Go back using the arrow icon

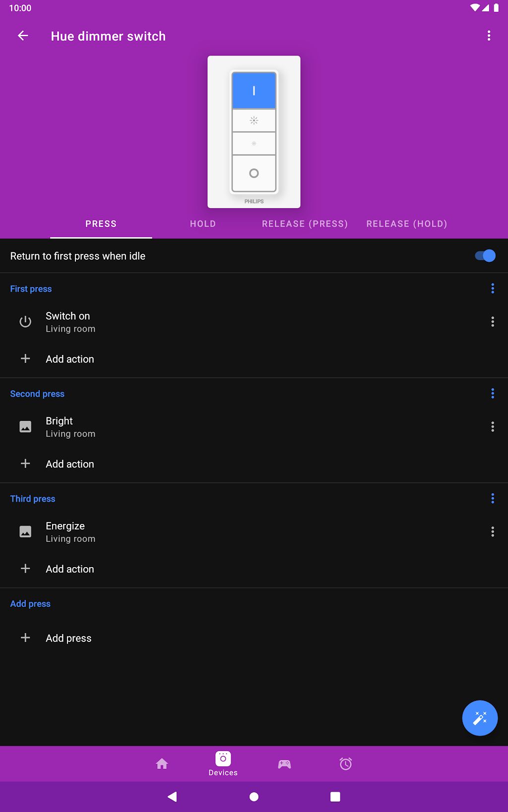23,36
